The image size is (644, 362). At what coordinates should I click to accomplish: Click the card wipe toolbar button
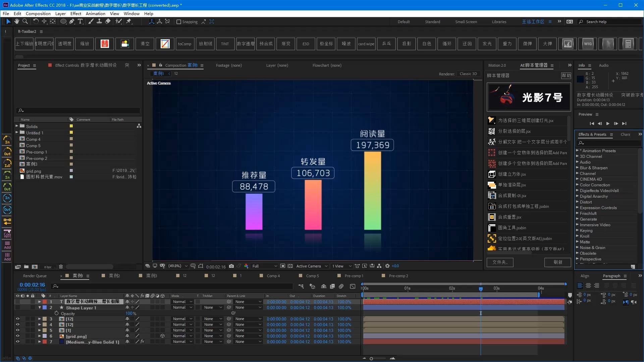[x=366, y=44]
